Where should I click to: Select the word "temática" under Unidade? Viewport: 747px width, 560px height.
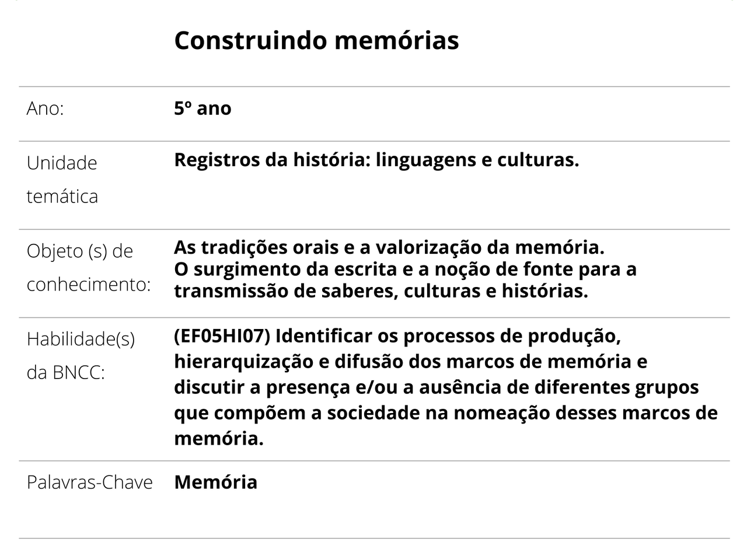click(62, 196)
